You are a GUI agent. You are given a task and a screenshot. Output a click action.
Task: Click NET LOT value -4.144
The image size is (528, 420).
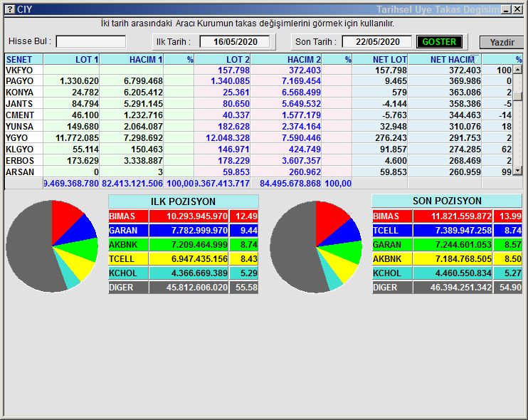point(394,104)
